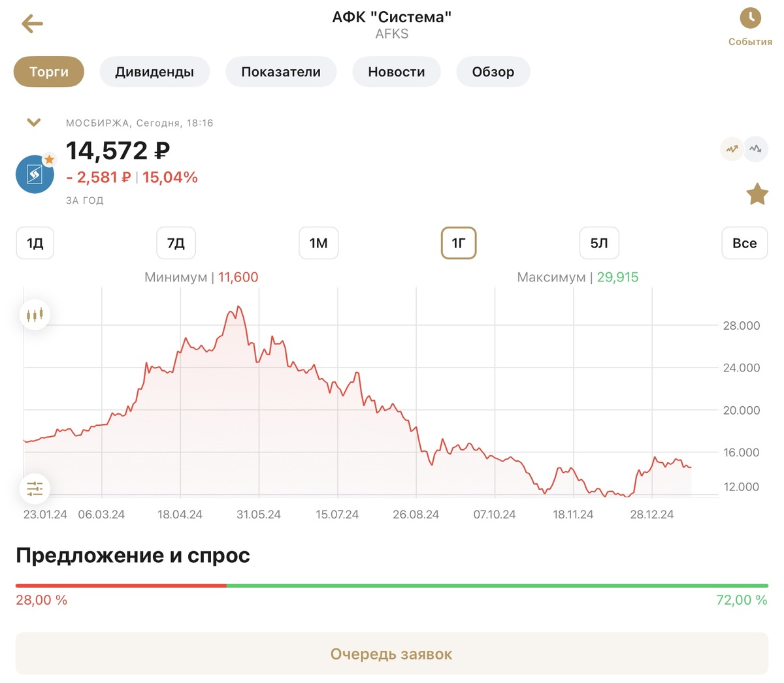Select the 7Д time range
784x683 pixels.
pos(176,243)
